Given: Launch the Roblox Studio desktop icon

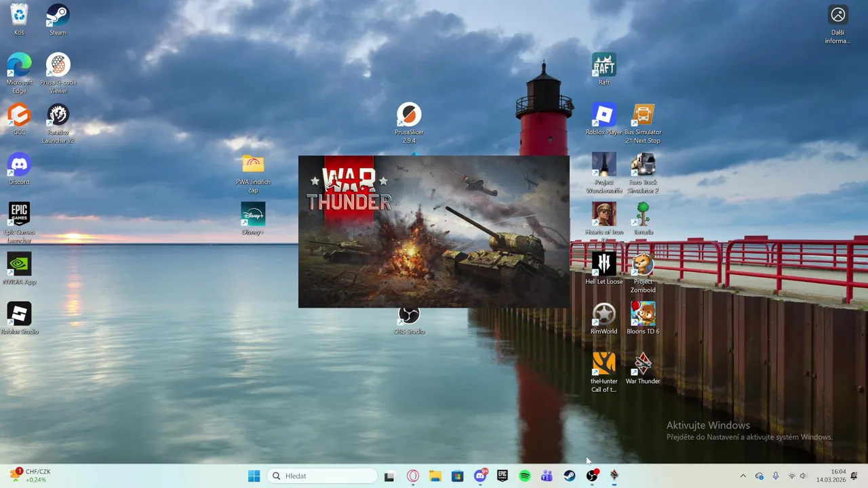Looking at the screenshot, I should click(19, 318).
